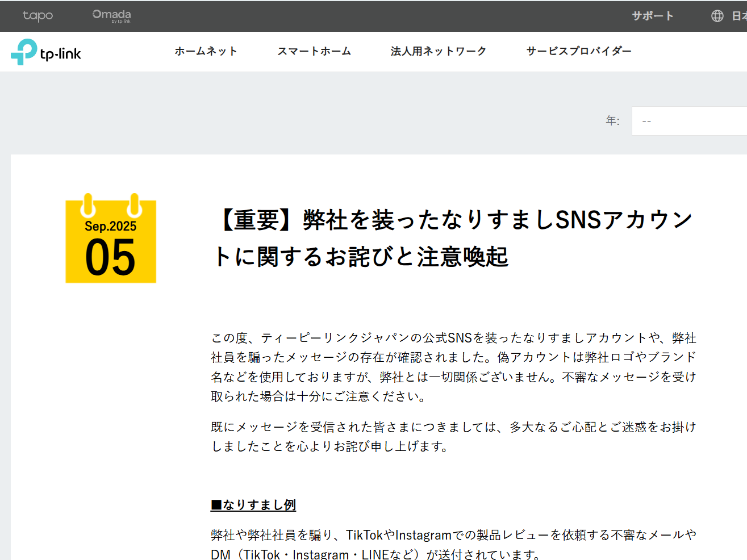Open the サポート page

pos(652,16)
